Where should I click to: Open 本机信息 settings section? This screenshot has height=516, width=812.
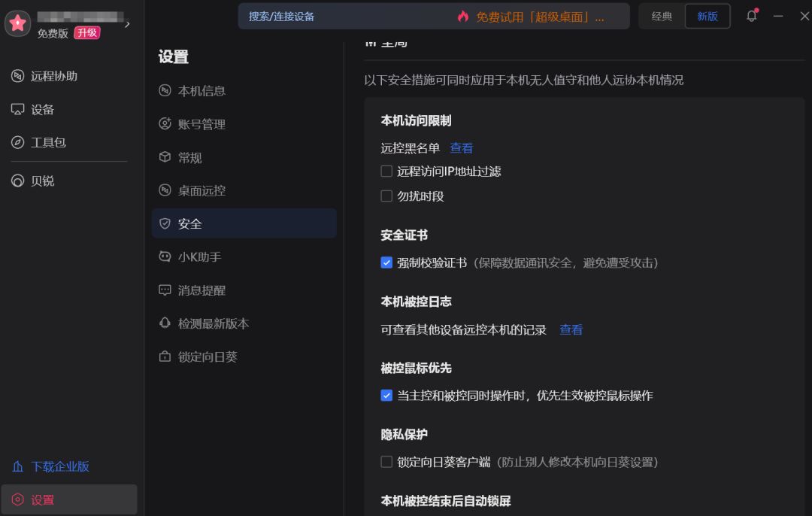(244, 91)
